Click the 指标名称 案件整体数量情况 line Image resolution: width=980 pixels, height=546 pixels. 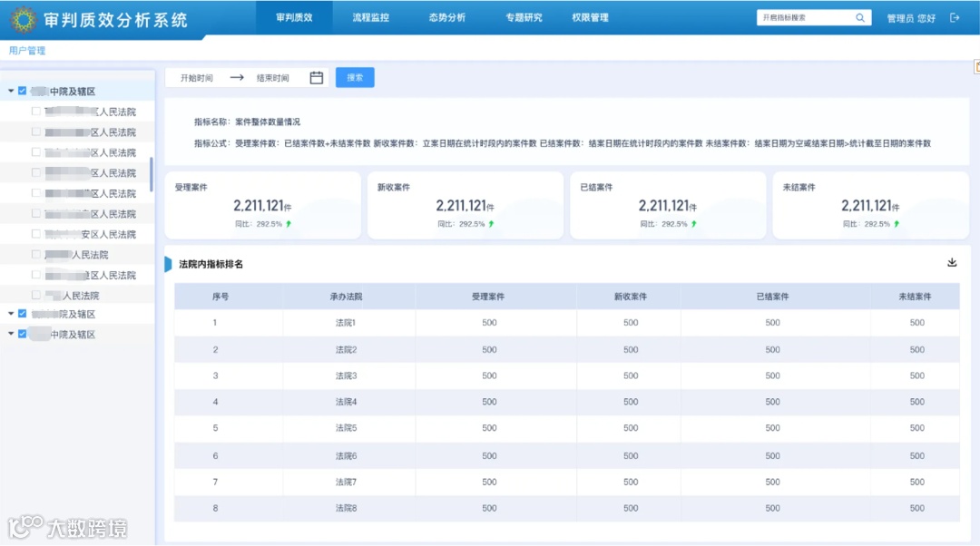[247, 122]
